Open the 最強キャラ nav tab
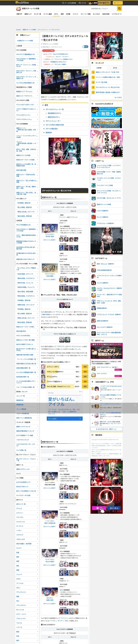This screenshot has height=644, width=138. coord(28,14)
